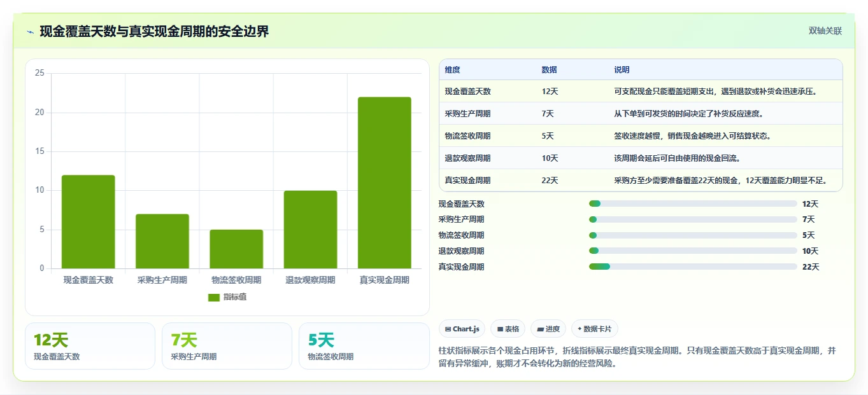The height and width of the screenshot is (395, 868).
Task: Click the description starting 从下单到可发货
Action: (x=688, y=114)
